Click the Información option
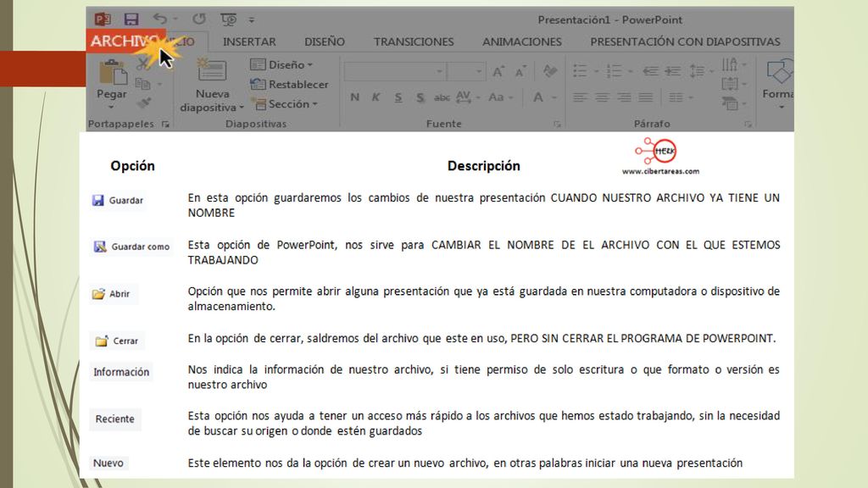This screenshot has height=488, width=868. pyautogui.click(x=121, y=372)
